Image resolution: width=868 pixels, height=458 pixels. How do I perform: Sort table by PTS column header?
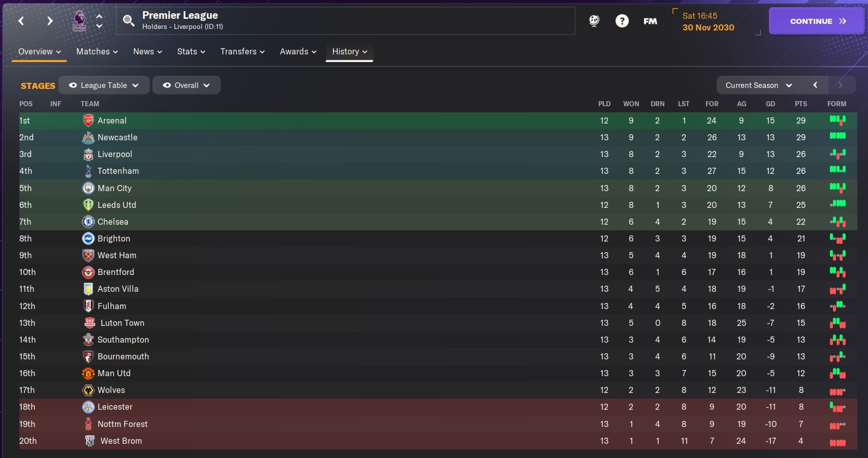tap(800, 104)
